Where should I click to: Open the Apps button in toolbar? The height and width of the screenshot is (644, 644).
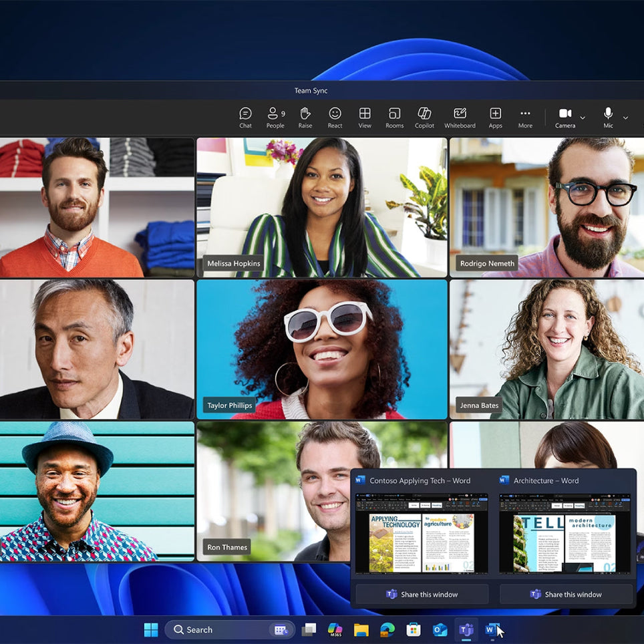(x=495, y=118)
